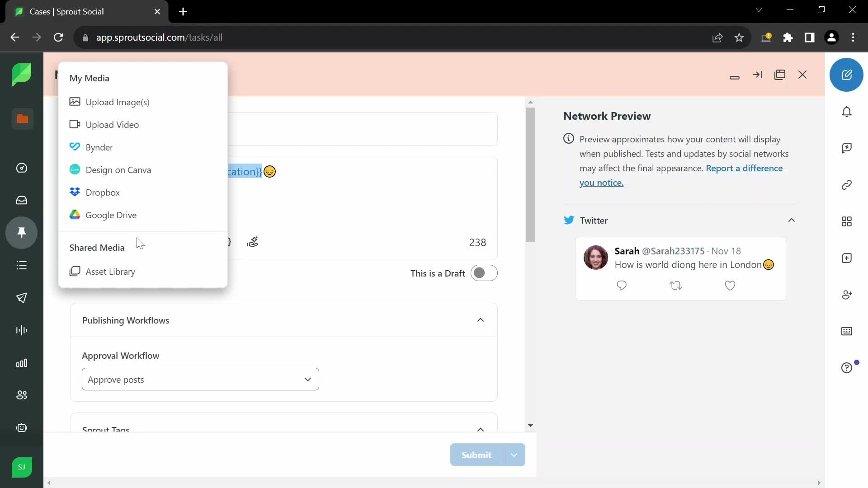Click Upload Image(s) menu option
The width and height of the screenshot is (868, 488).
118,102
